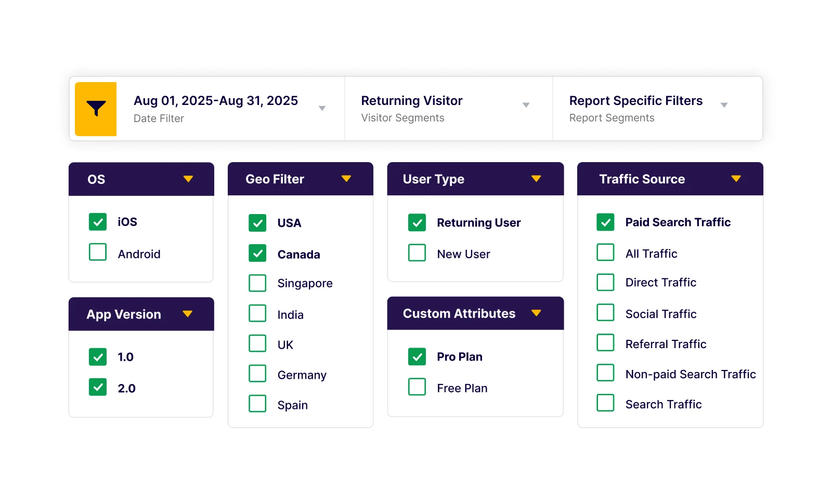Collapse the Traffic Source panel arrow
This screenshot has width=832, height=504.
[x=736, y=179]
